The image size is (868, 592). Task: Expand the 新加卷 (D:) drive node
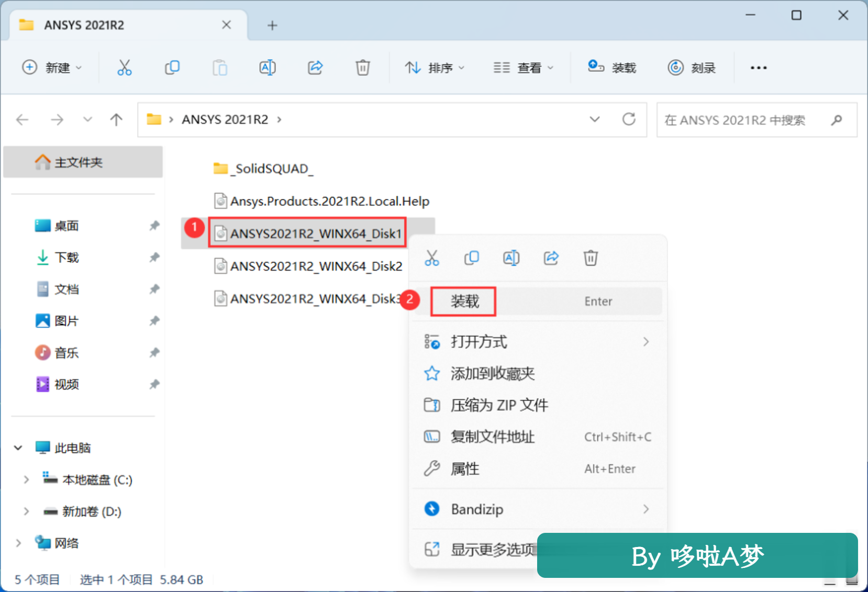[26, 511]
